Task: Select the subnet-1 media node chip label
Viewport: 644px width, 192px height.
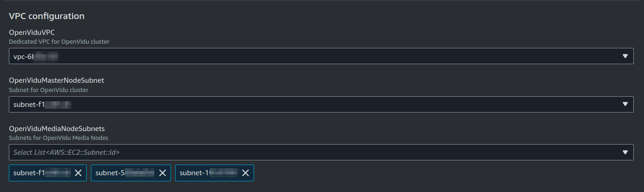Action: coord(208,173)
